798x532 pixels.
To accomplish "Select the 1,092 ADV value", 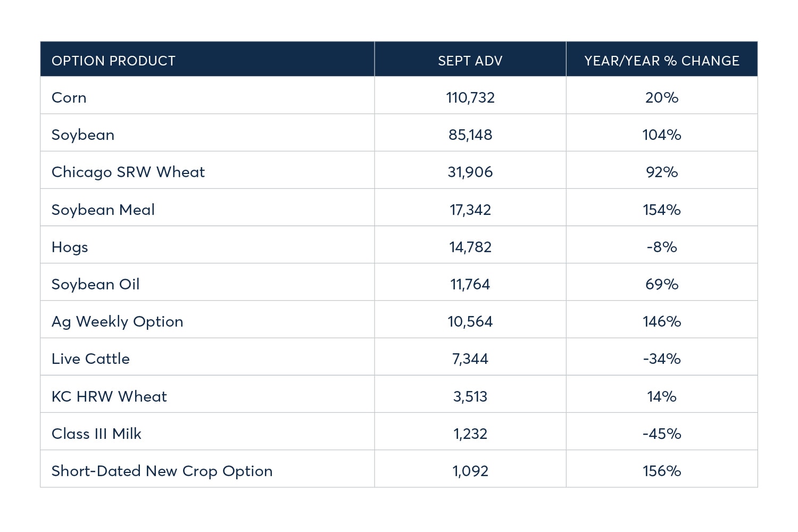I will coord(470,471).
